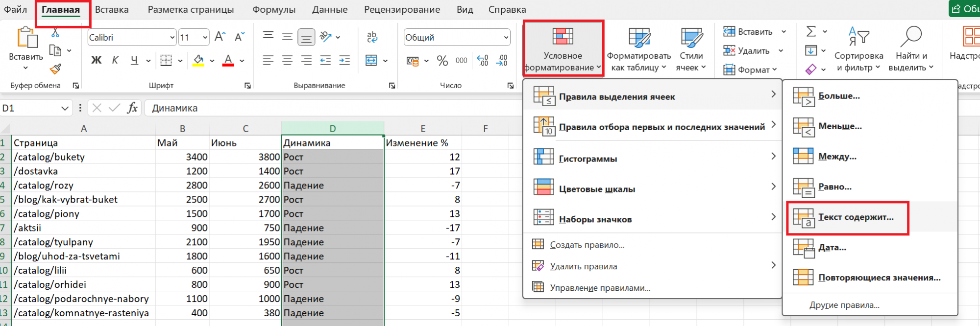
Task: Click the Fill down arrow icon
Action: [811, 50]
